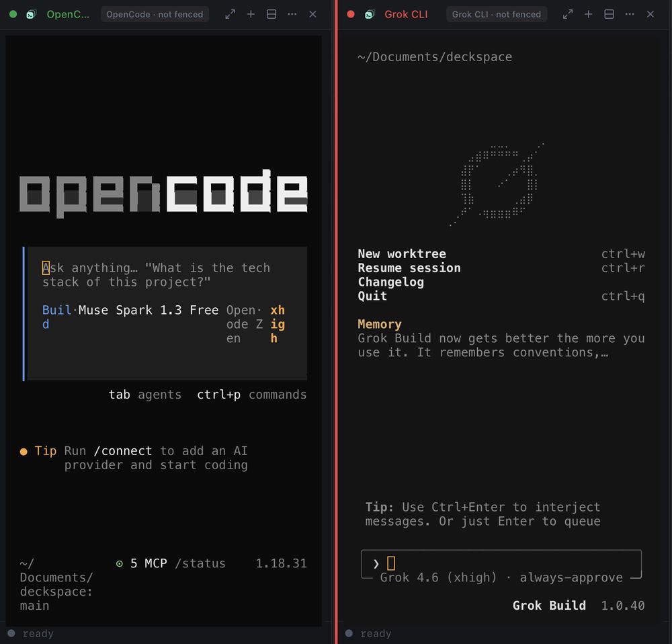This screenshot has height=644, width=672.
Task: Click the '~/Documents/deckspace' path in Grok CLI
Action: tap(435, 56)
